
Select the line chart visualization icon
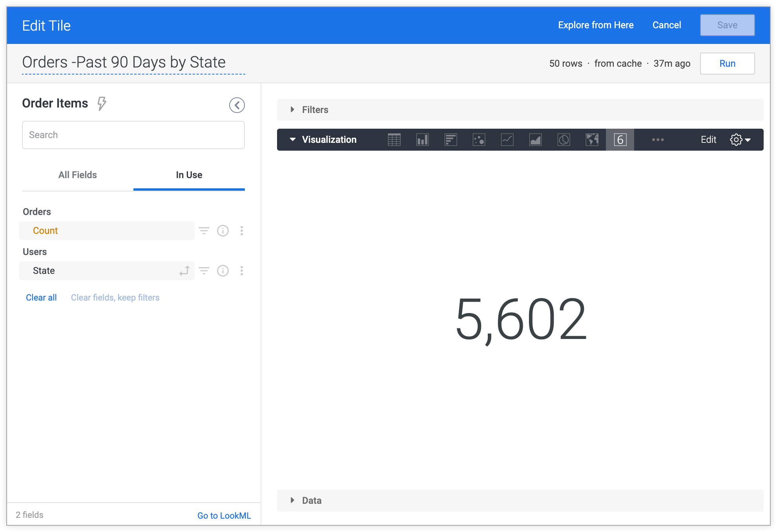(506, 140)
